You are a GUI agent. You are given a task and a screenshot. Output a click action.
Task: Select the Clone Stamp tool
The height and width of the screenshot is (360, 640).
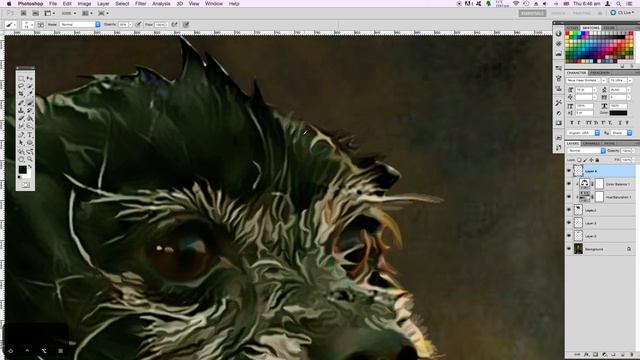[x=21, y=111]
